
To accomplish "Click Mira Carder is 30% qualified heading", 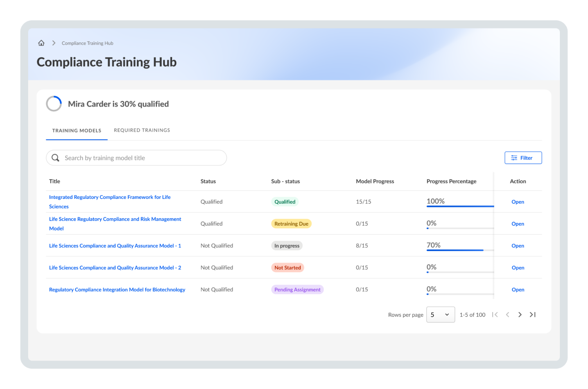I will pos(118,104).
